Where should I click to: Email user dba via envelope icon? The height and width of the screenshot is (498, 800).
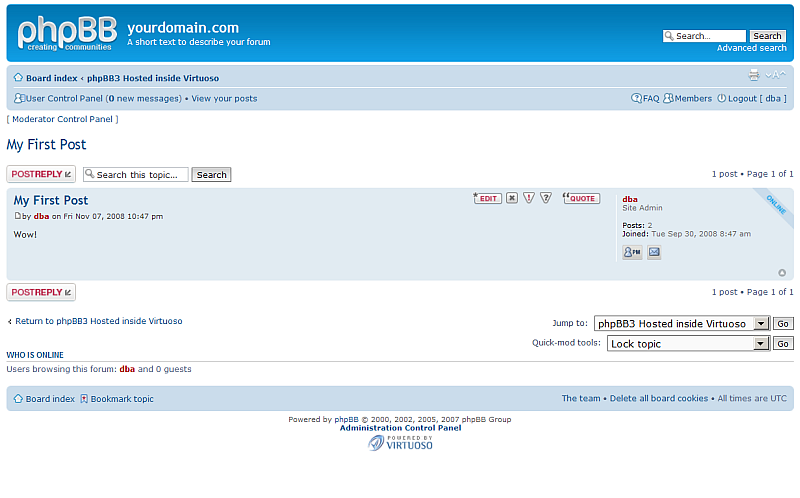click(654, 253)
